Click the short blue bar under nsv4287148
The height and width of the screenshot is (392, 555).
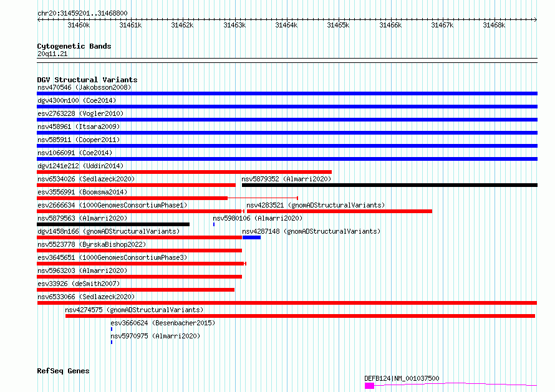tap(252, 237)
